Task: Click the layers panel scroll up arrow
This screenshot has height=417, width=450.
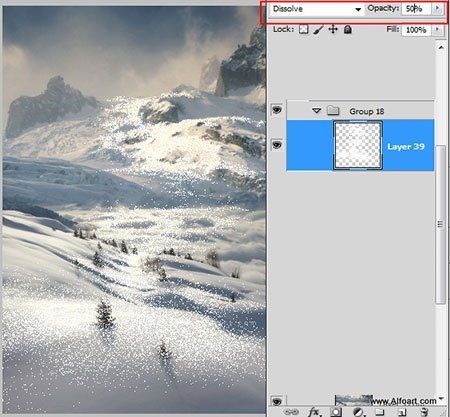Action: [441, 48]
